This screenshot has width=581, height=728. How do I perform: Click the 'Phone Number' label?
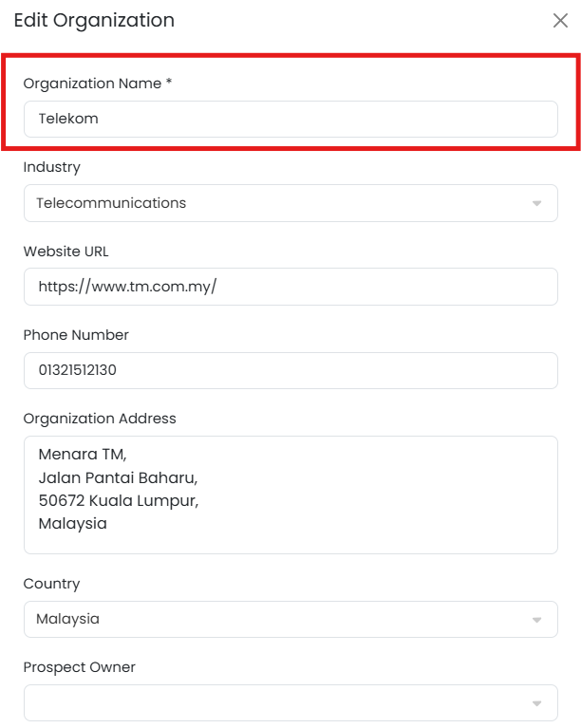[76, 335]
